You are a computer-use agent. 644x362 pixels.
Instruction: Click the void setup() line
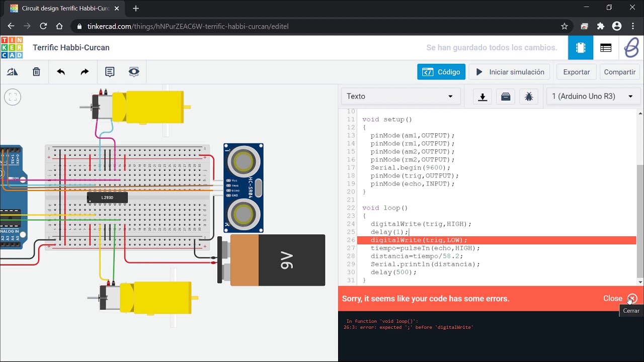point(387,120)
